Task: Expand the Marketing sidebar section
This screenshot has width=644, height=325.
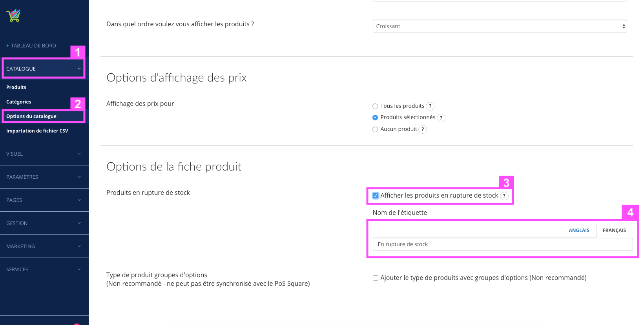Action: 44,246
